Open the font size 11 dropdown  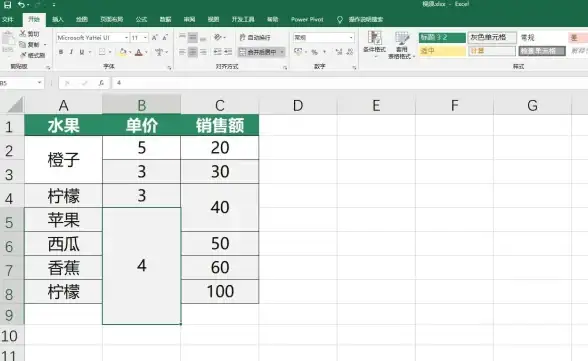click(145, 37)
